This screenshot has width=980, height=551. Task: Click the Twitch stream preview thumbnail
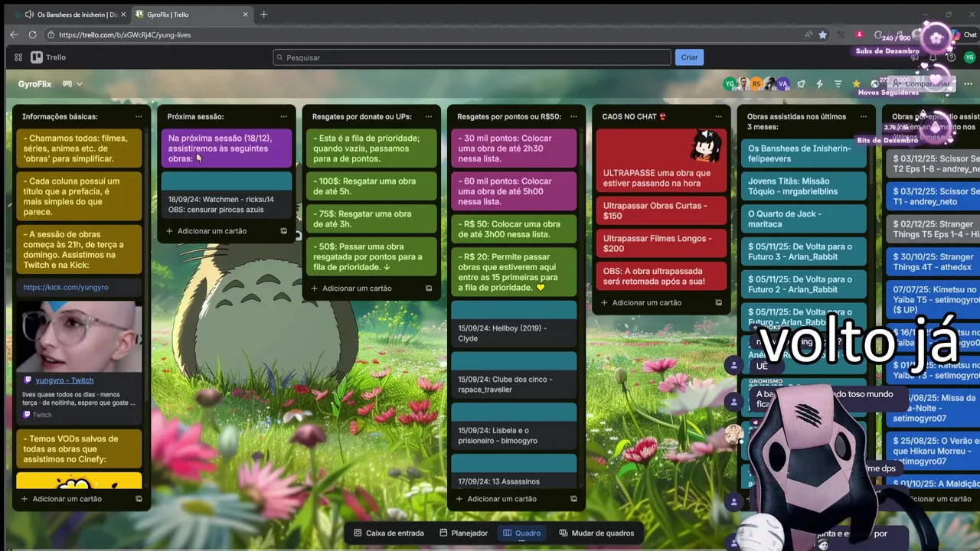(79, 336)
